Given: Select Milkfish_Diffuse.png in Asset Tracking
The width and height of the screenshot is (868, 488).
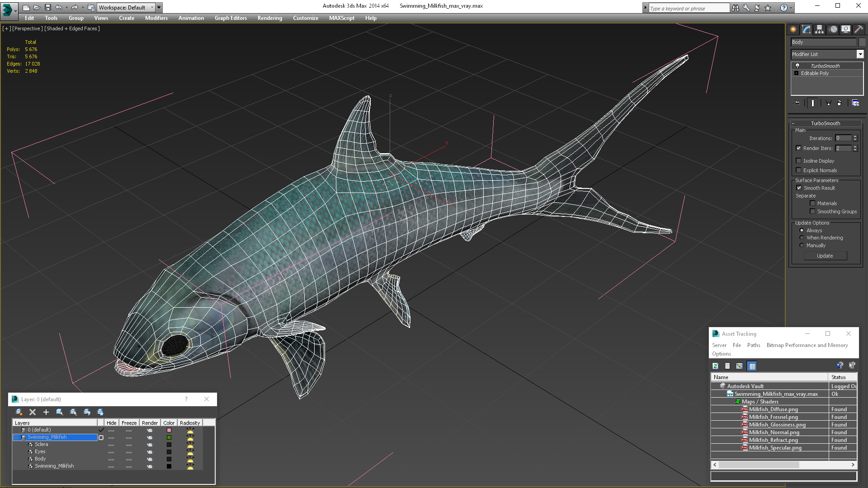Looking at the screenshot, I should pyautogui.click(x=773, y=409).
